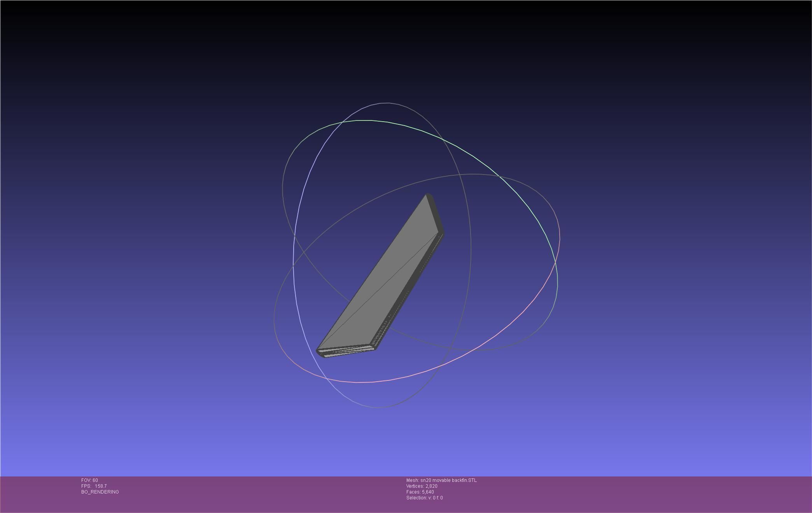Screen dimensions: 812x513
Task: Click the Faces: 5,640 count
Action: click(420, 492)
